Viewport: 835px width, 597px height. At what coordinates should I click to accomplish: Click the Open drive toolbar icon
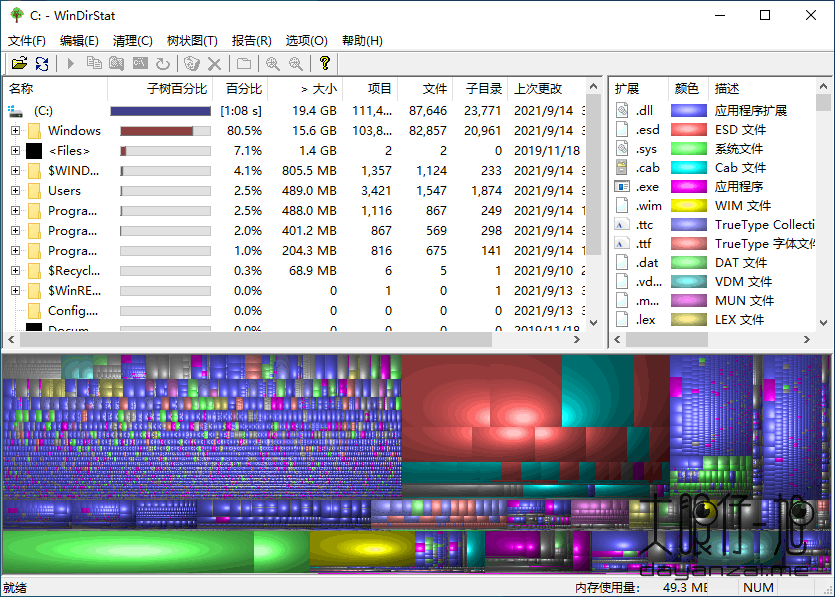click(19, 63)
